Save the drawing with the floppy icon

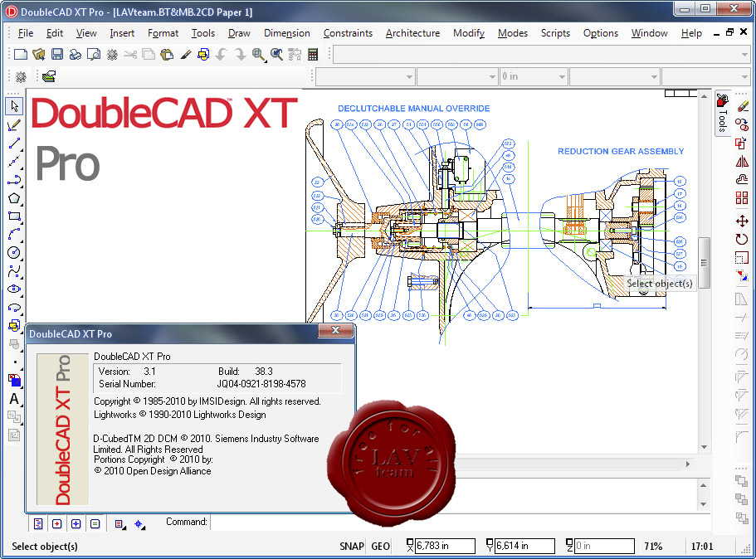point(57,55)
